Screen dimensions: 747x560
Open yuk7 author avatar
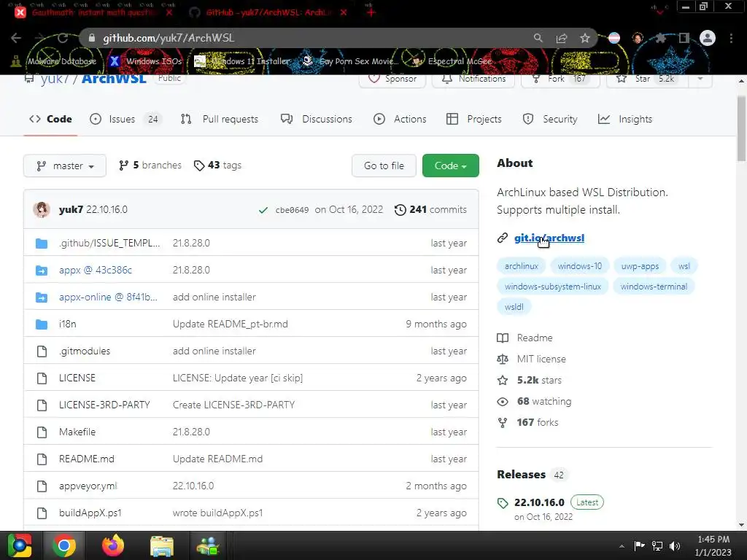(42, 209)
